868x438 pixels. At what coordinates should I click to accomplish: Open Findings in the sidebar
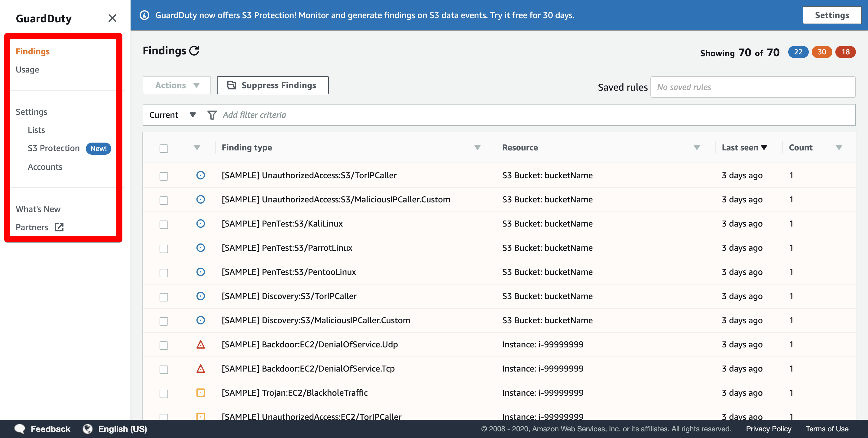[x=33, y=51]
